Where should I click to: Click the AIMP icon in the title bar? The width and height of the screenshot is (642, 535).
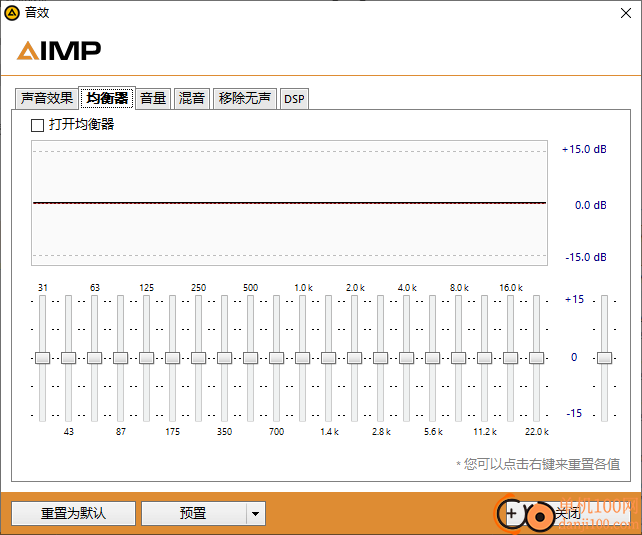point(11,13)
